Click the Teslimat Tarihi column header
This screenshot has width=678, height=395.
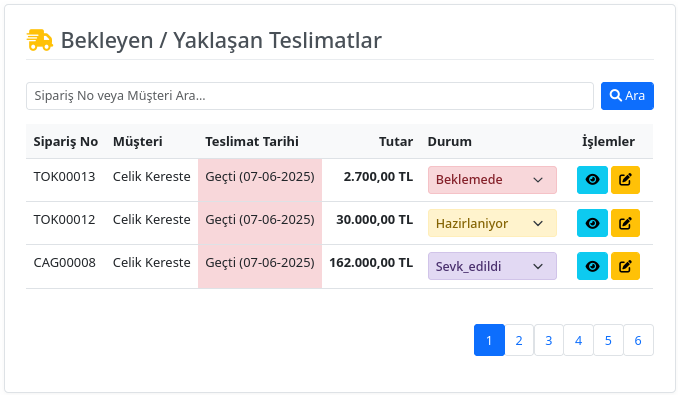pos(252,141)
